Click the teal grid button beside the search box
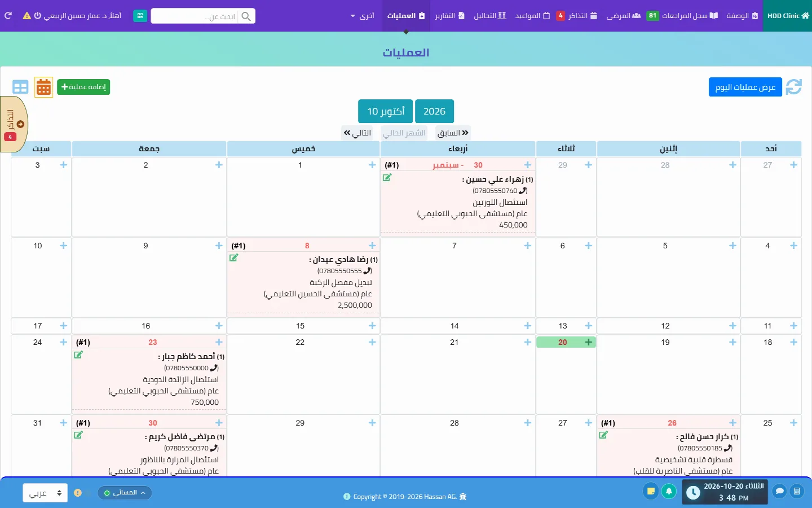Screen dimensions: 812x508 140,16
